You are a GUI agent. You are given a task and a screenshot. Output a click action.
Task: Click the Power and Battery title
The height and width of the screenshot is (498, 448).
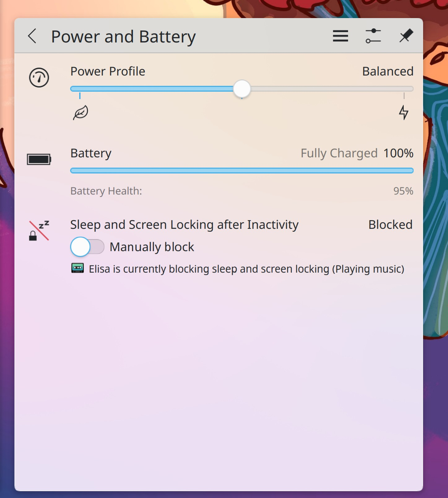(123, 37)
